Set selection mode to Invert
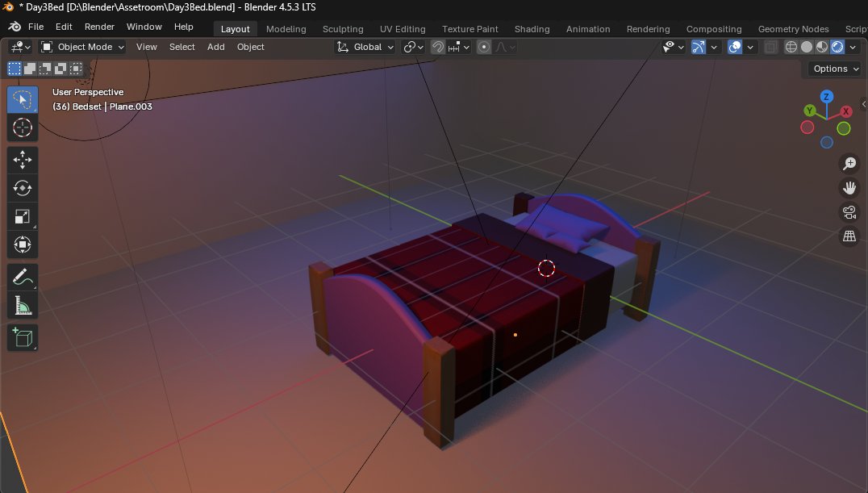Screen dimensions: 868x493 [x=61, y=69]
